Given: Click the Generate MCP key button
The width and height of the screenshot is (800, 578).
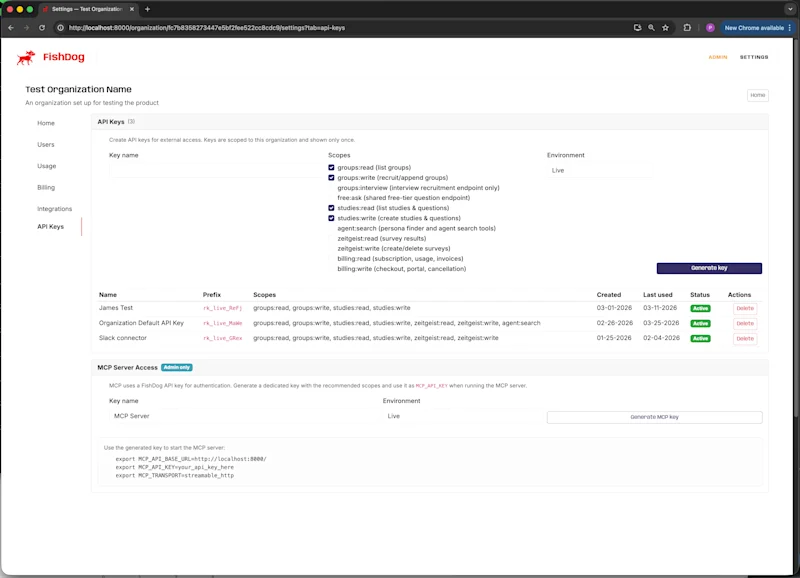Looking at the screenshot, I should tap(655, 417).
